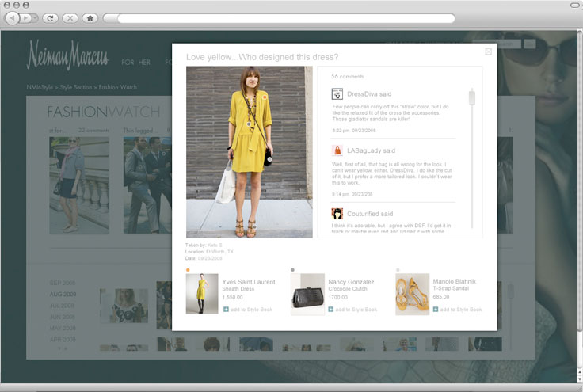Open Couturified's avatar icon
The width and height of the screenshot is (583, 392).
337,214
